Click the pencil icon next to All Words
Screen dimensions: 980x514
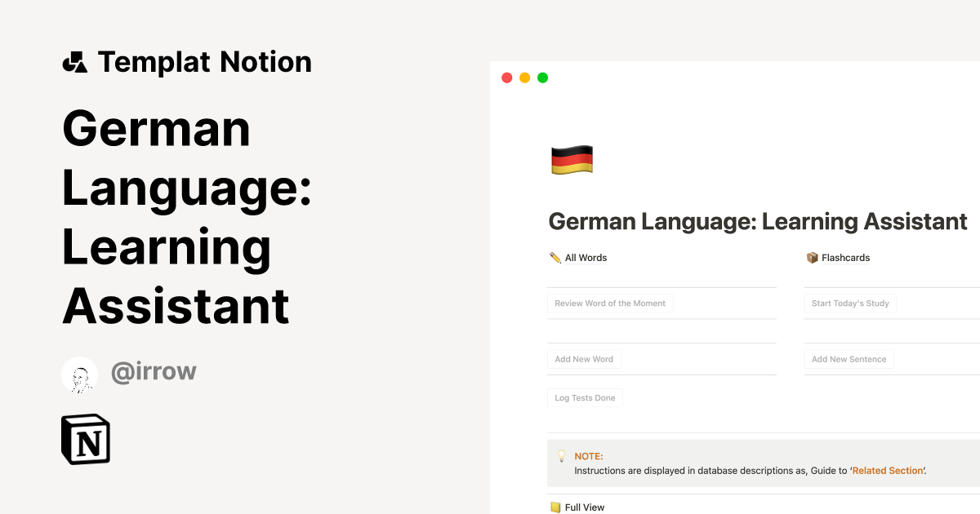pyautogui.click(x=555, y=257)
